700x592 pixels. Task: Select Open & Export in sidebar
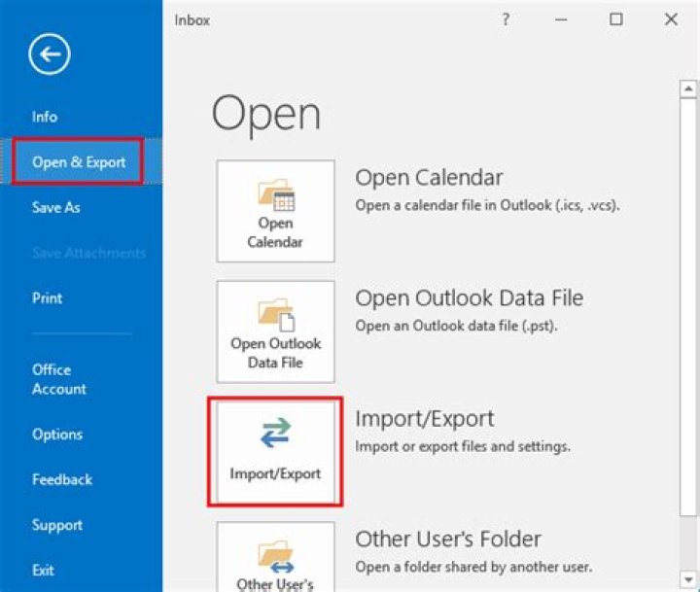tap(79, 162)
